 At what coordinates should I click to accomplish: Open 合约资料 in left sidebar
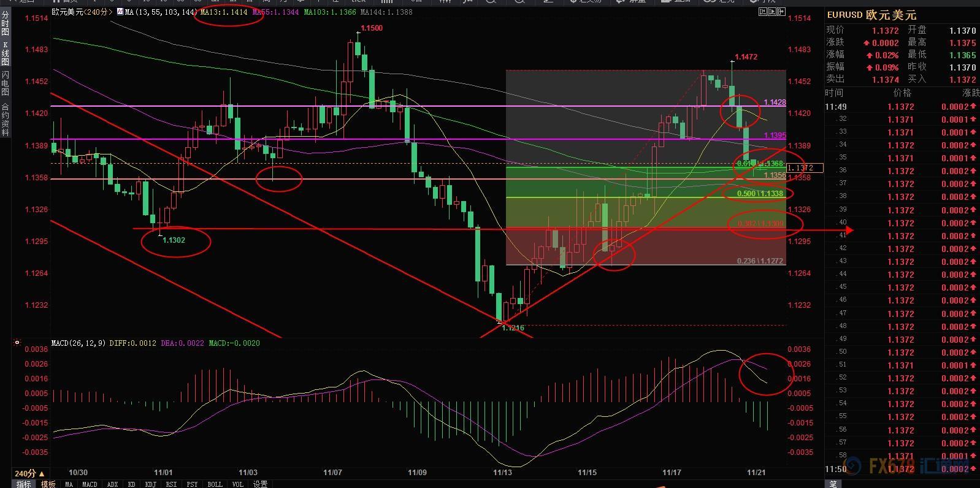click(6, 119)
